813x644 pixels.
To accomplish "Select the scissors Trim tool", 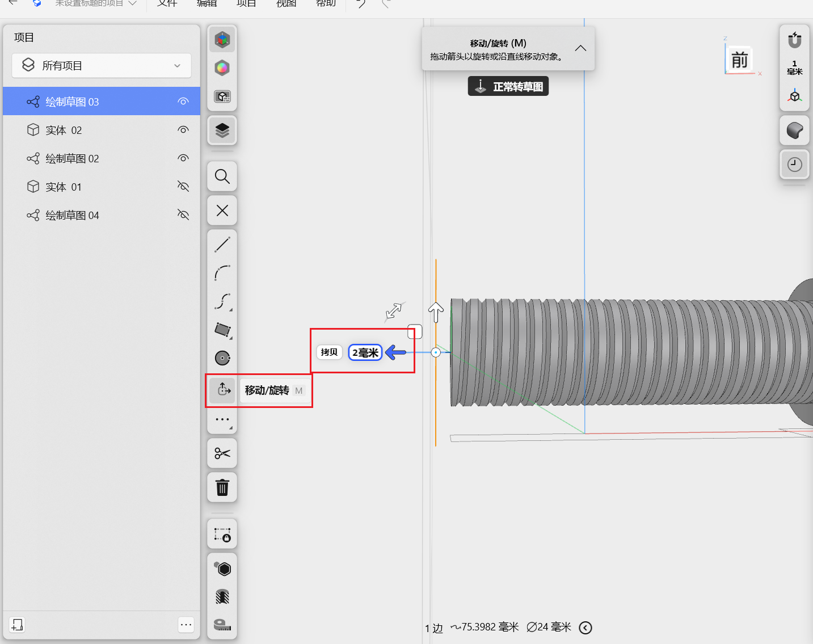I will pos(222,453).
